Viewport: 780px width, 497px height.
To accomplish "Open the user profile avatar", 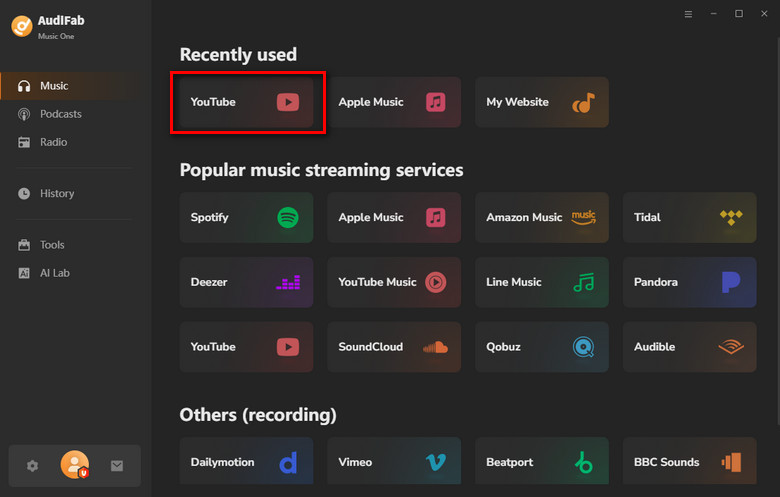I will (x=75, y=465).
